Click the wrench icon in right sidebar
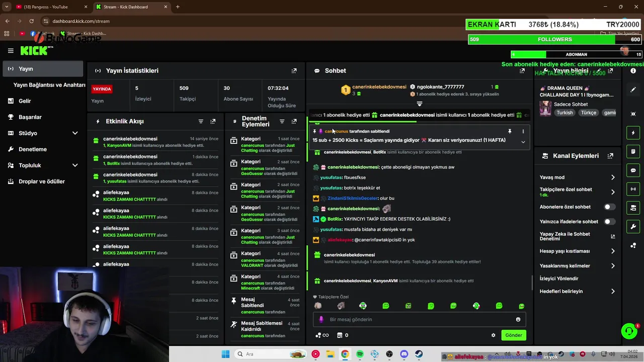Viewport: 644px width, 362px height. [x=633, y=226]
